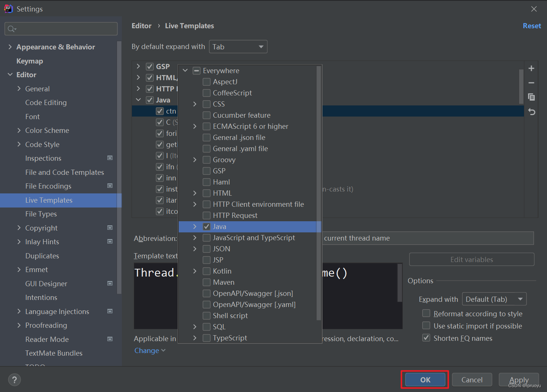Image resolution: width=547 pixels, height=392 pixels.
Task: Add a new live template with plus icon
Action: click(x=531, y=68)
